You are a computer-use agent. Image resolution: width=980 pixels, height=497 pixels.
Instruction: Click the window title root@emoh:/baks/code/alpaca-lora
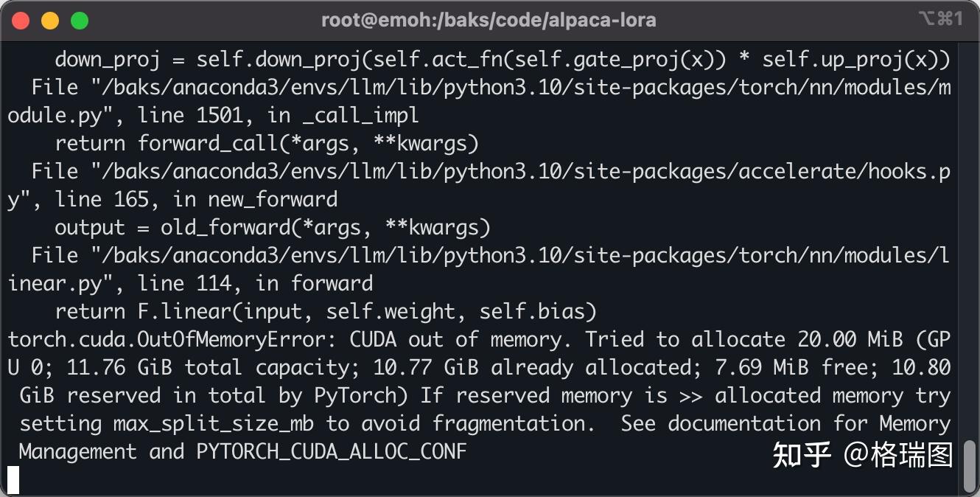tap(489, 21)
